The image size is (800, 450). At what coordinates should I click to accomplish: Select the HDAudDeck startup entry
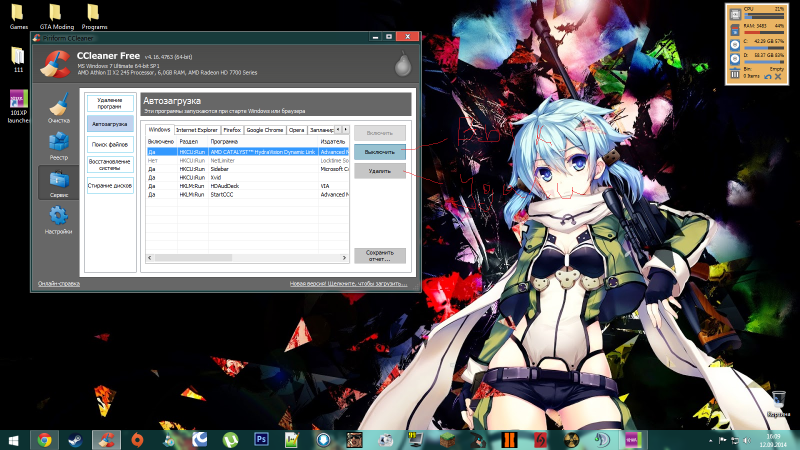pyautogui.click(x=247, y=186)
